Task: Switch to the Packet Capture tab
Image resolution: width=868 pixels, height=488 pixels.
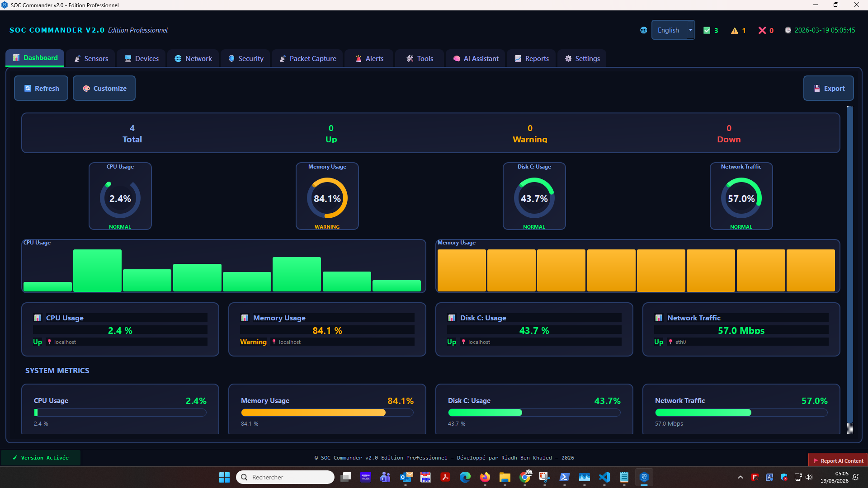Action: click(307, 59)
